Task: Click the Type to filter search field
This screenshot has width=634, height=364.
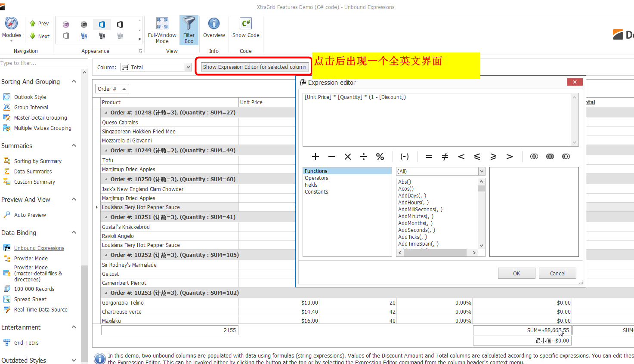Action: tap(43, 63)
